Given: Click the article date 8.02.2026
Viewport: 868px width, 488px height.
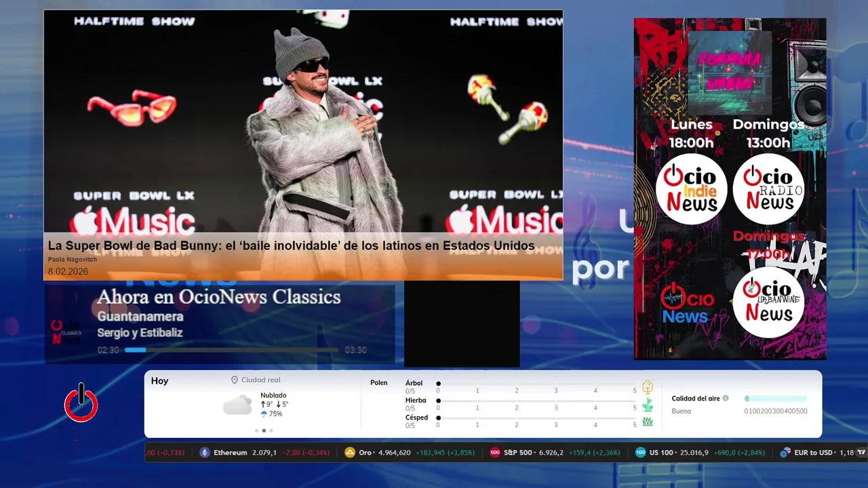Looking at the screenshot, I should click(x=68, y=271).
